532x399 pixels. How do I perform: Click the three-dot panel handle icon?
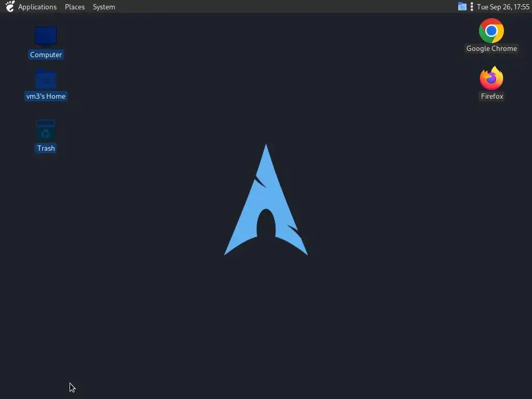click(x=472, y=6)
